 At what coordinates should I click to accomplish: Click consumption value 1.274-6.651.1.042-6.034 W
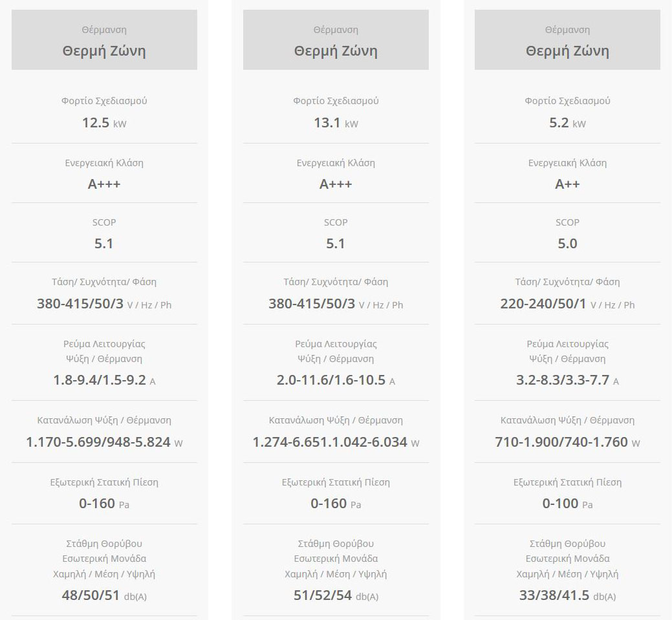[335, 442]
